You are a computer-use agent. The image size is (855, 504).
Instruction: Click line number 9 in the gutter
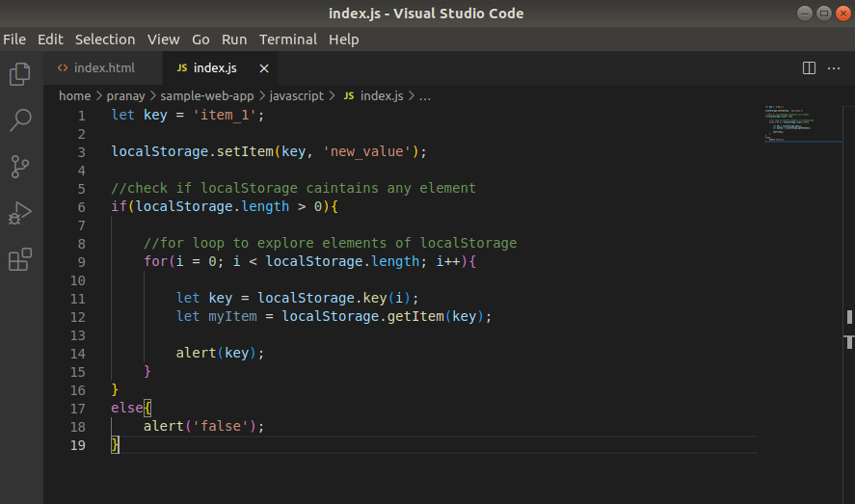pos(81,262)
